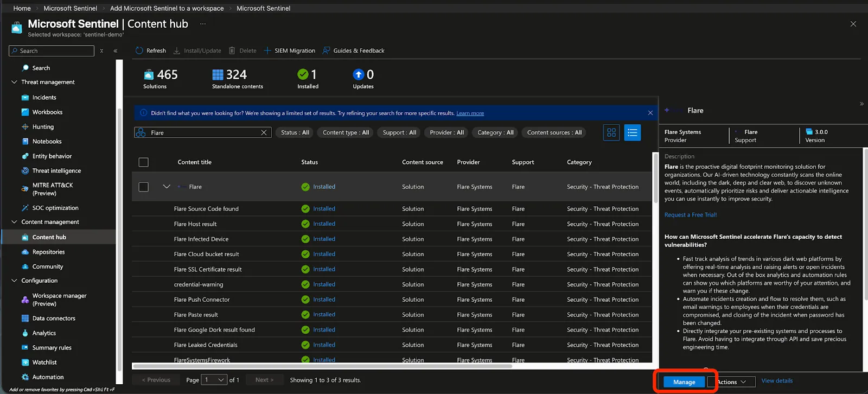Open Entity behavior page
Viewport: 868px width, 394px height.
pos(52,156)
